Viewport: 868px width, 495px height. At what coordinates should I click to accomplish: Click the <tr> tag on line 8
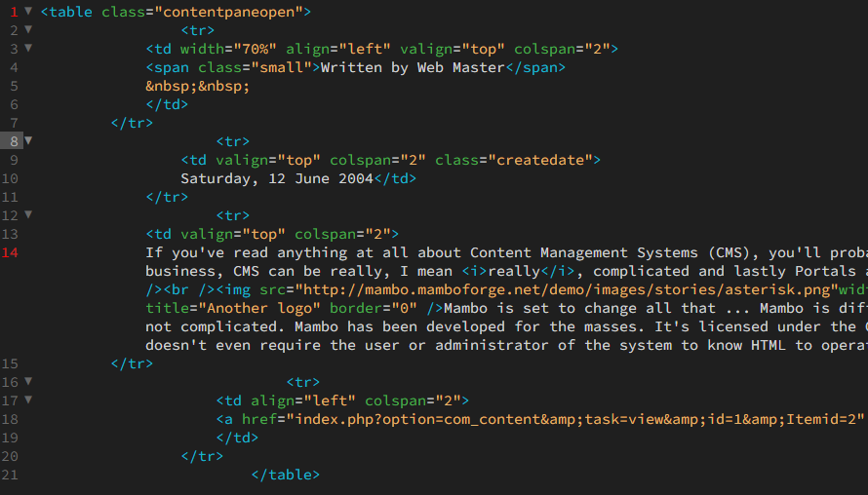[232, 141]
